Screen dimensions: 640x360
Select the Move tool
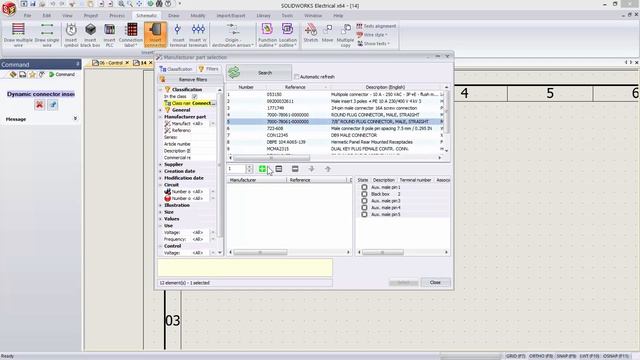327,33
